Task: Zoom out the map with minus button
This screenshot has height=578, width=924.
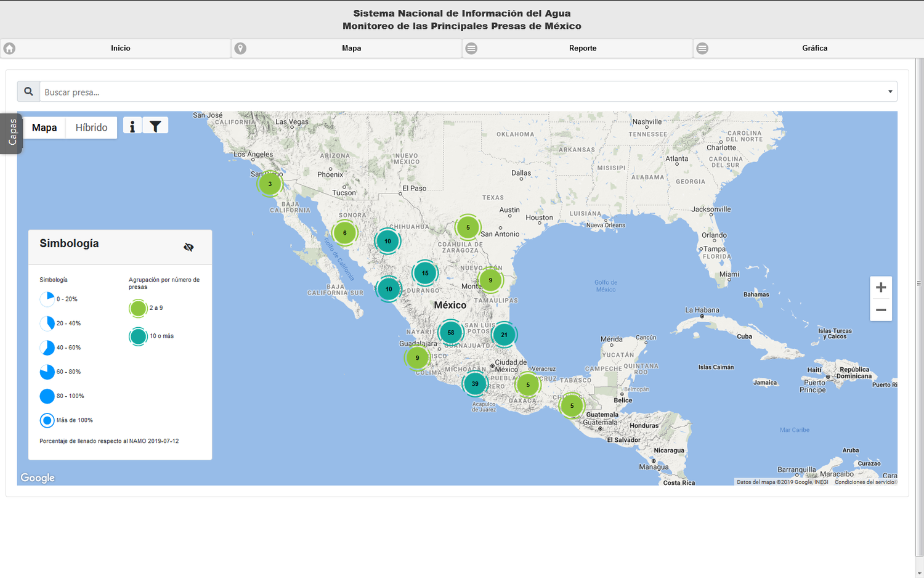Action: coord(881,310)
